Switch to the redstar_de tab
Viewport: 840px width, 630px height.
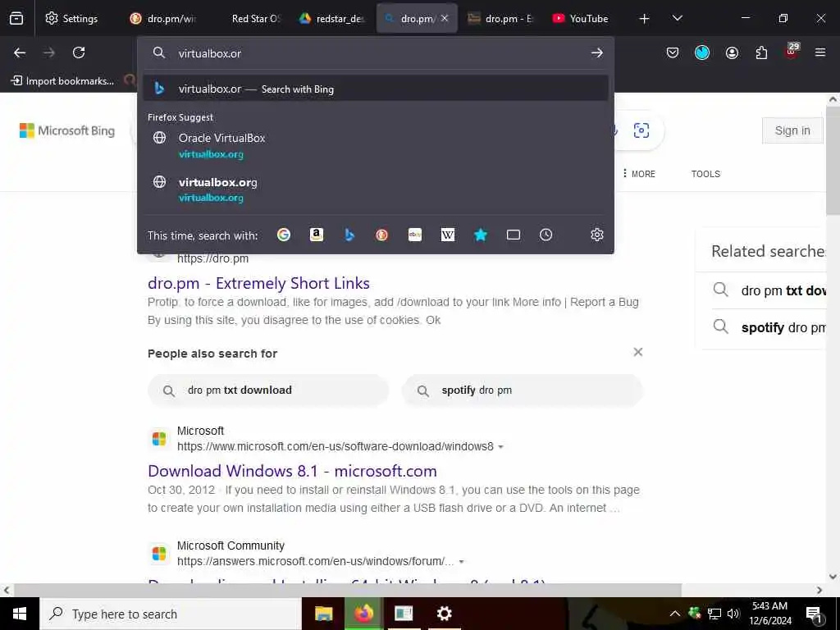point(333,18)
